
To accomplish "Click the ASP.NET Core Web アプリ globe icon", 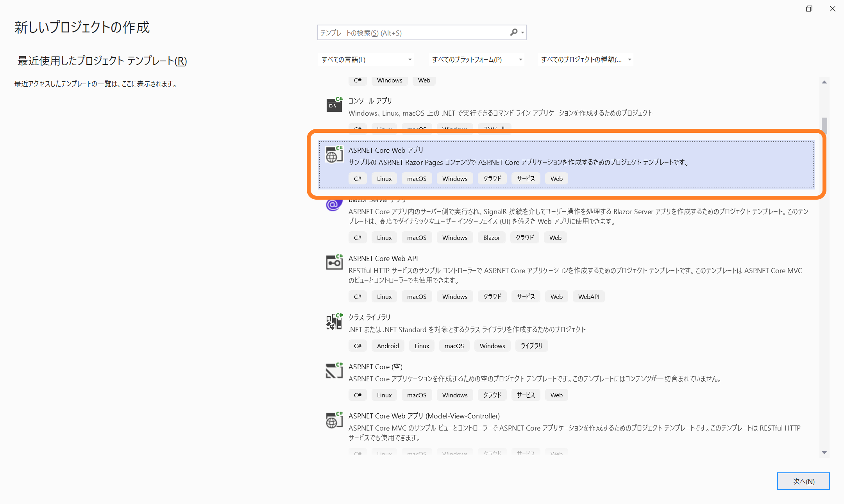I will (334, 154).
